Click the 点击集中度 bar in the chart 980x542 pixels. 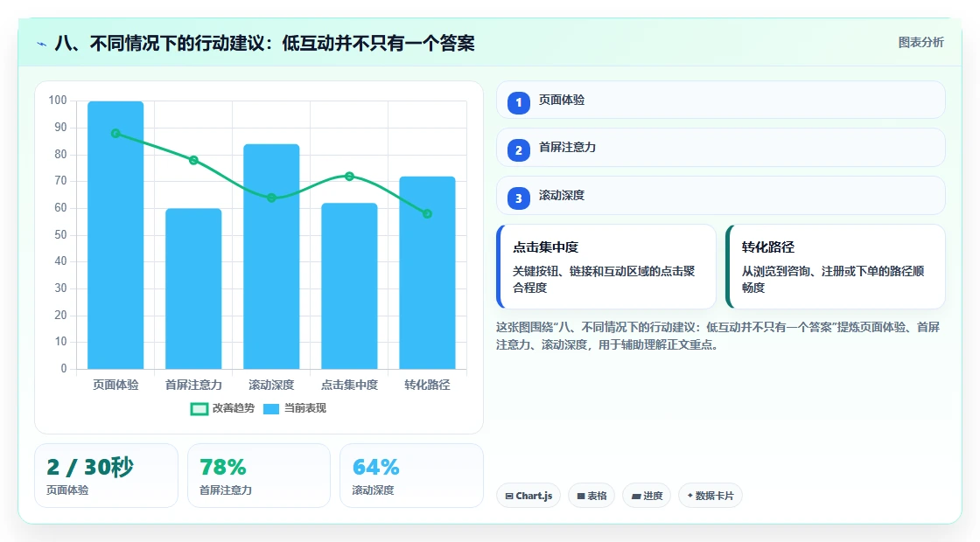349,286
